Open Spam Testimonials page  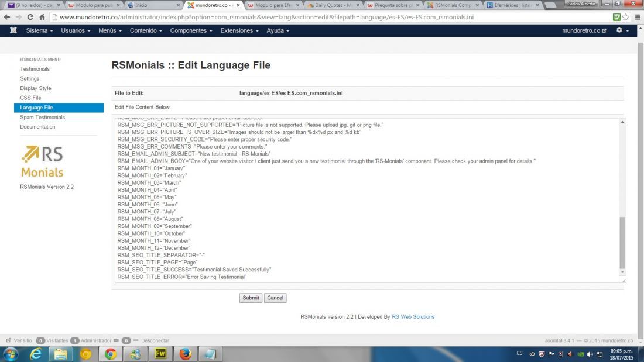point(42,117)
